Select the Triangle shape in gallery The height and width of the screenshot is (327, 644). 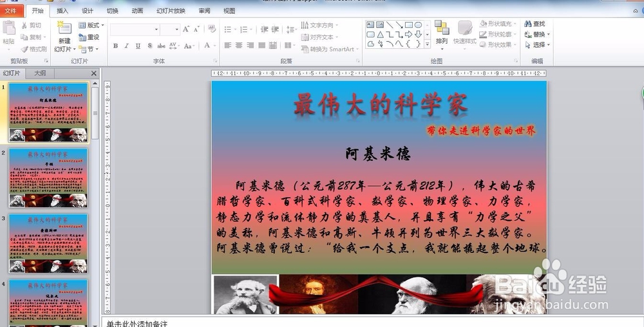point(380,35)
